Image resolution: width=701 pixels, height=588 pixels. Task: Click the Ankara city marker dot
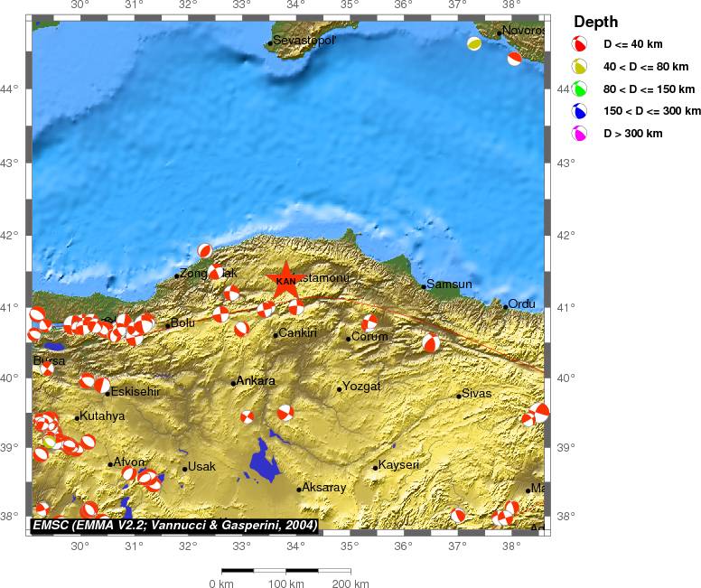(233, 383)
